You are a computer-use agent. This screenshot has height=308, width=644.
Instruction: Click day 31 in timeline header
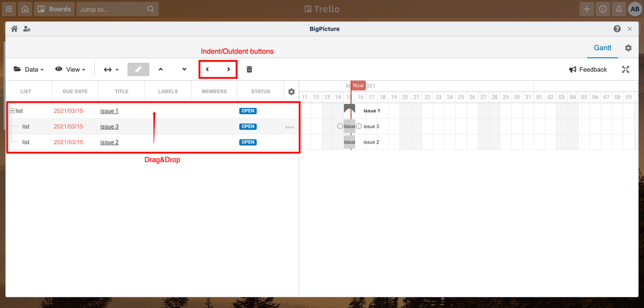[528, 97]
